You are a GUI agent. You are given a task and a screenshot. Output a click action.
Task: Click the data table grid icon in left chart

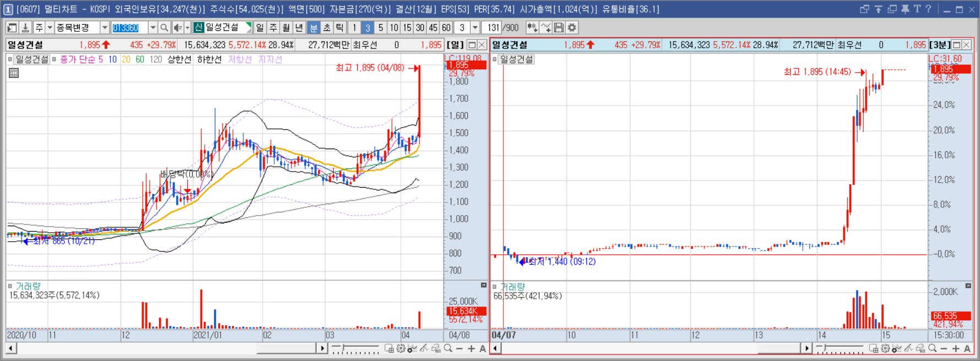coord(14,73)
